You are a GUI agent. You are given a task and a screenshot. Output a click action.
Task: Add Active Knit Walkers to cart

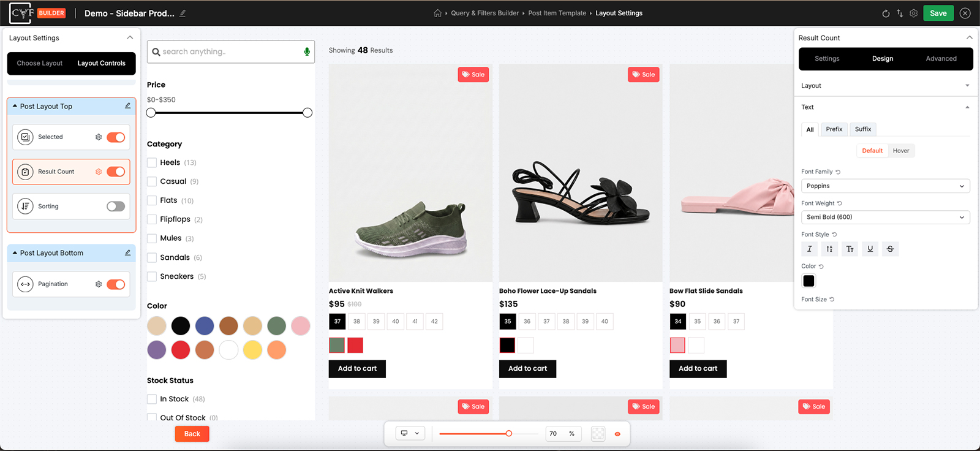pyautogui.click(x=358, y=368)
